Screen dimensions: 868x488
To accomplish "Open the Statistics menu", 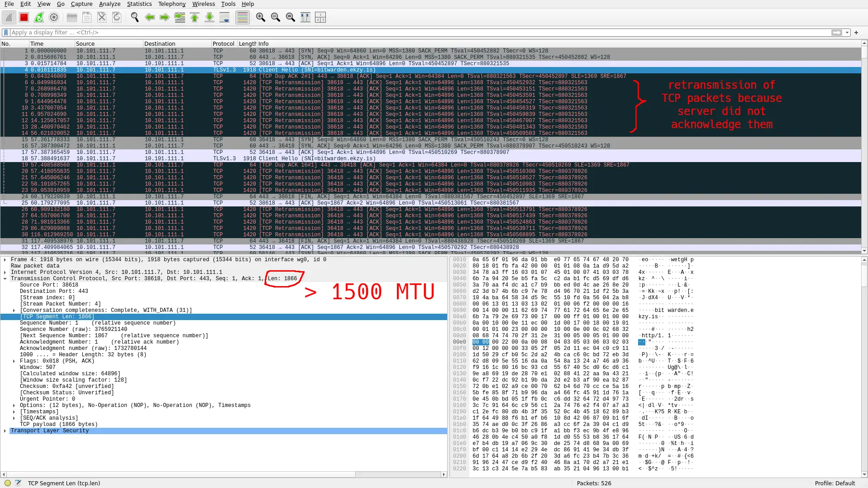I will [x=139, y=4].
